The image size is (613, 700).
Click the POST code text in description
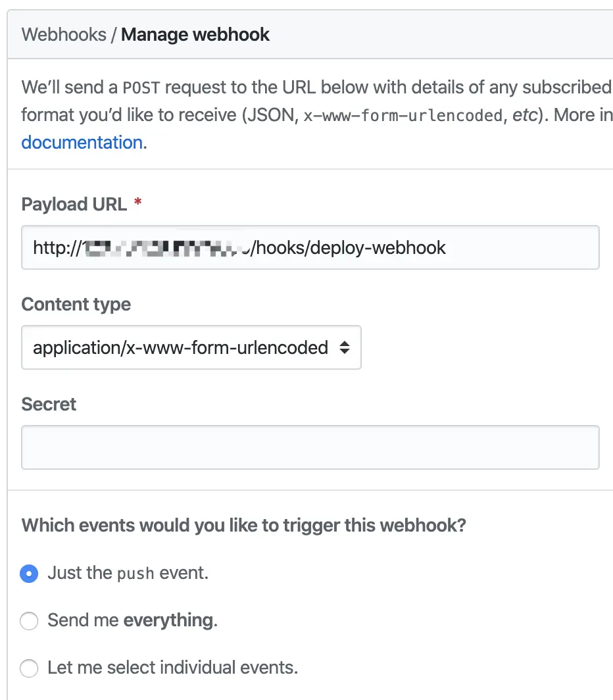tap(141, 87)
